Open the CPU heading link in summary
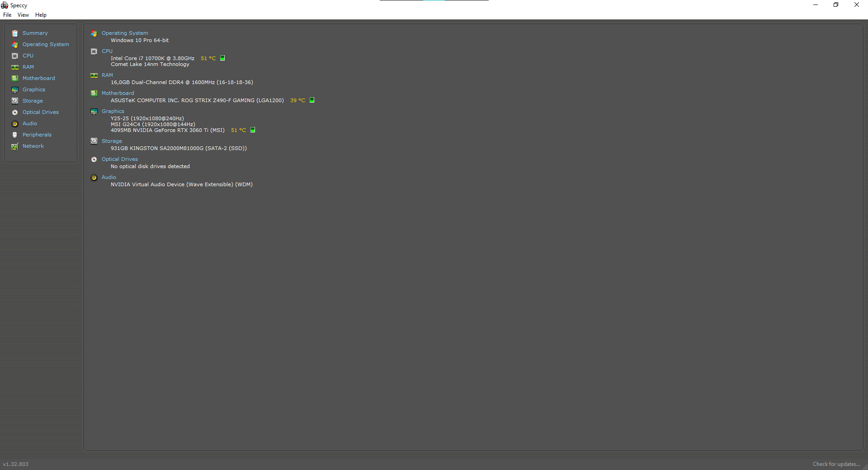This screenshot has width=868, height=470. pos(107,51)
